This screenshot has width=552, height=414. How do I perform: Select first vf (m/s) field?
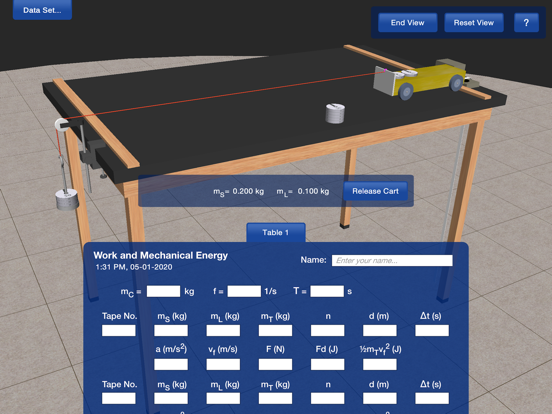pos(223,364)
